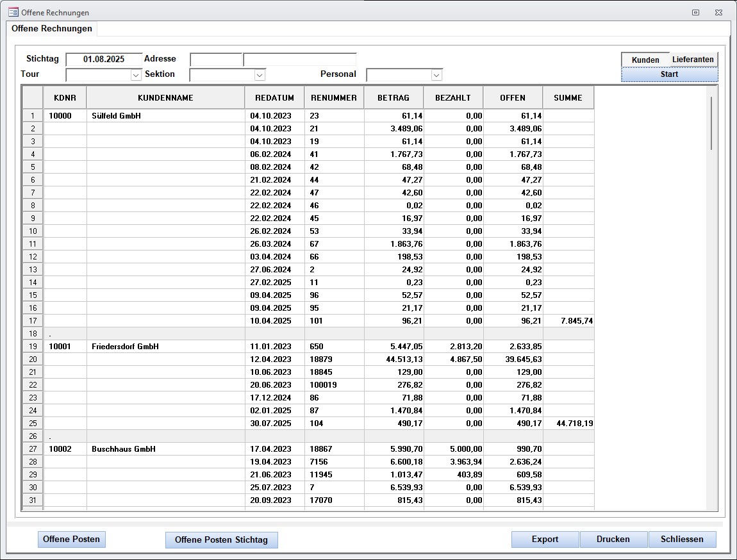Click the Export button

pos(545,539)
